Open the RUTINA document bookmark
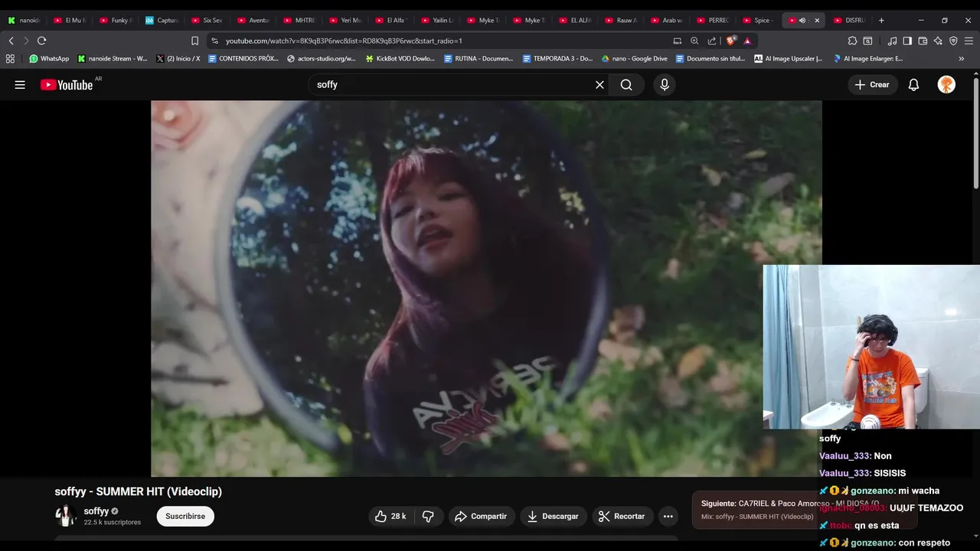 point(479,58)
